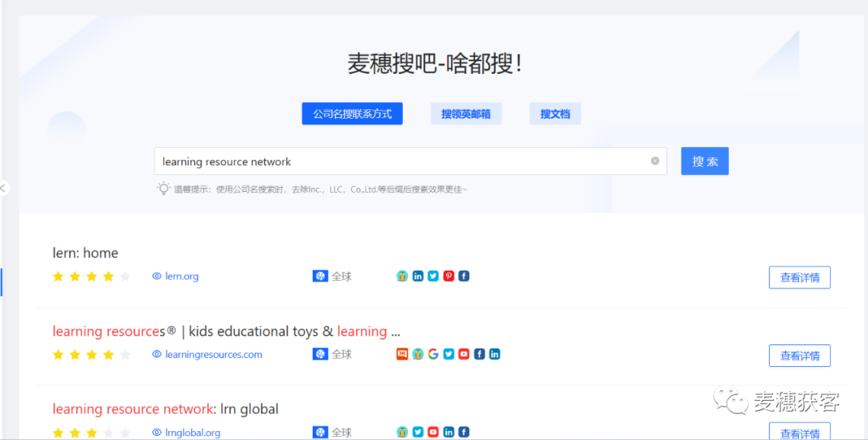The height and width of the screenshot is (440, 868).
Task: Open Twitter icon for lern: home
Action: pos(433,276)
